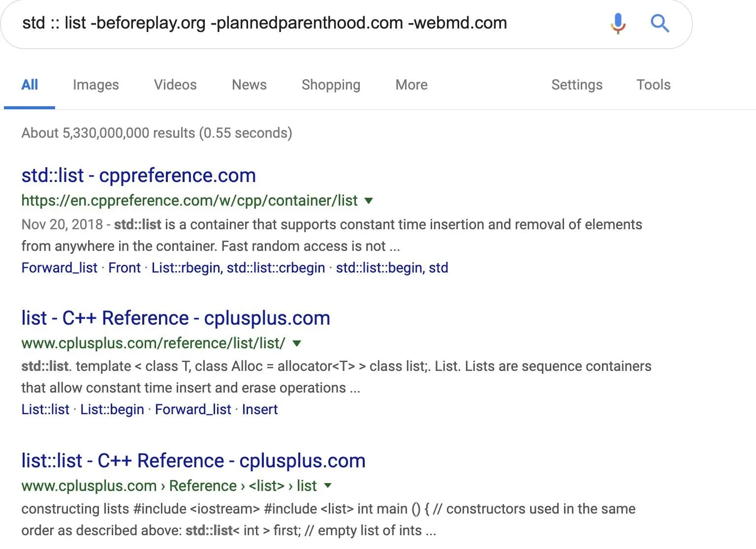
Task: Open list::list - C++ Reference result
Action: click(x=193, y=461)
